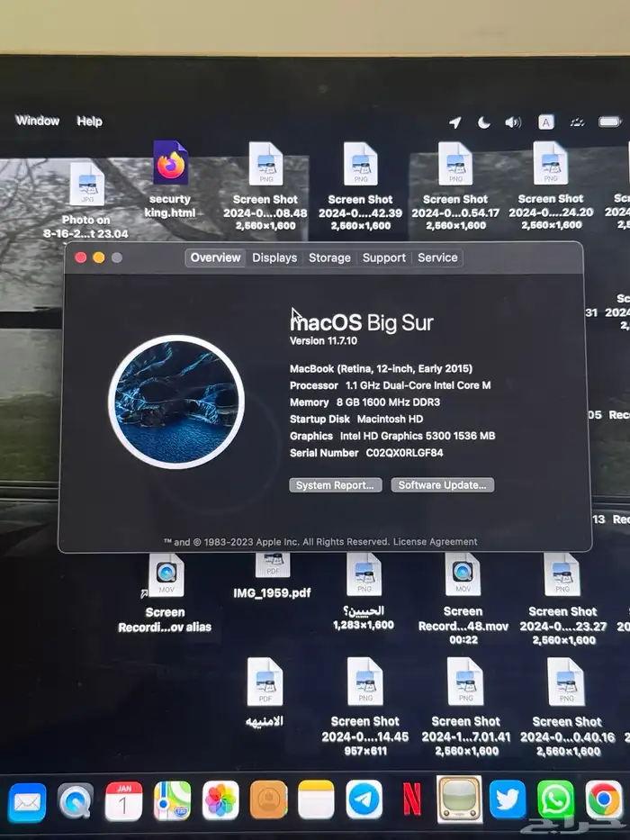Open Netflix from the Dock
Screen dimensions: 630x840
[411, 799]
